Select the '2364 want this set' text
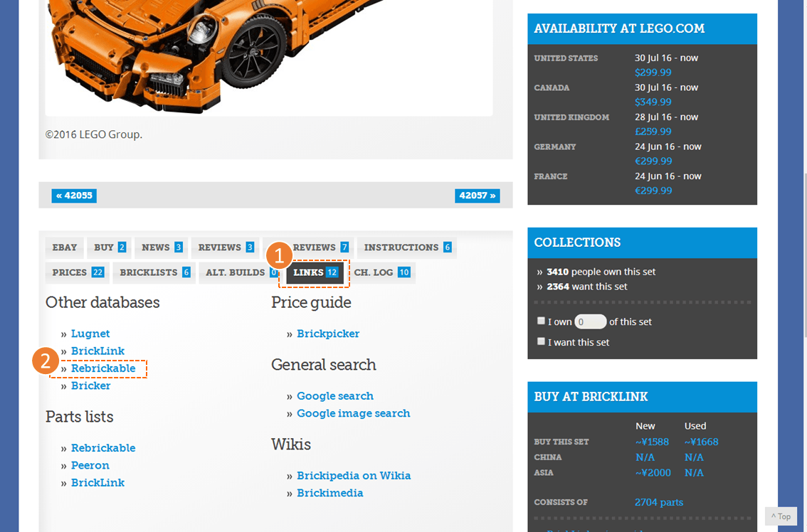 586,287
